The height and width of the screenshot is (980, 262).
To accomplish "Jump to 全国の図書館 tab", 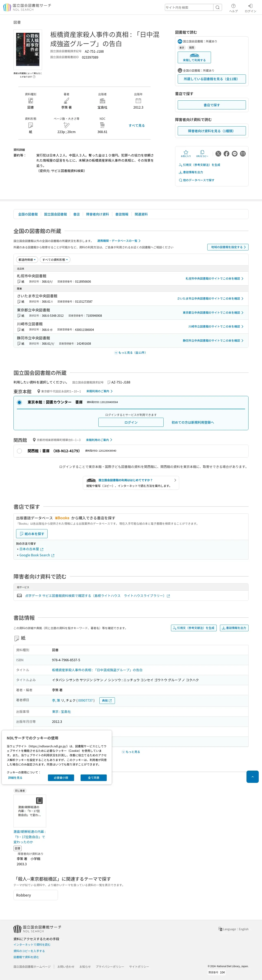I will pyautogui.click(x=28, y=214).
